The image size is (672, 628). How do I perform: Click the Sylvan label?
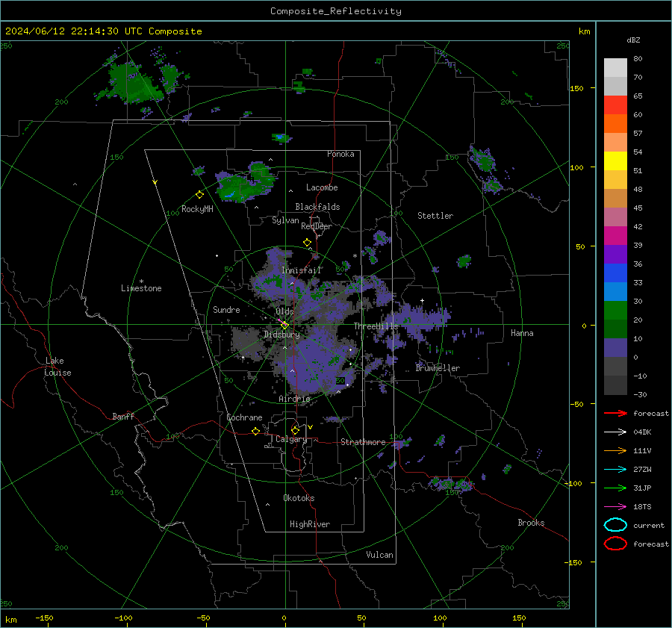click(285, 220)
